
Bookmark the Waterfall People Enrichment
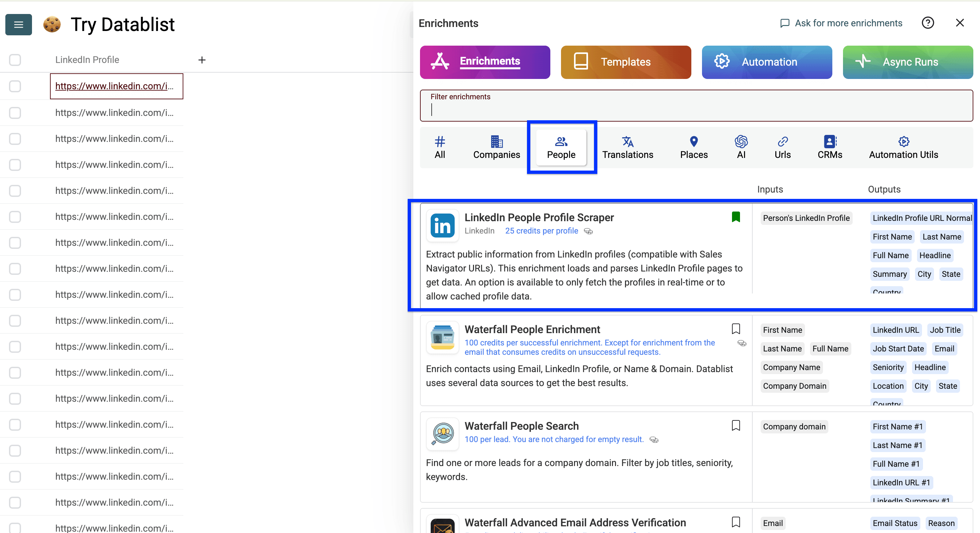coord(736,328)
